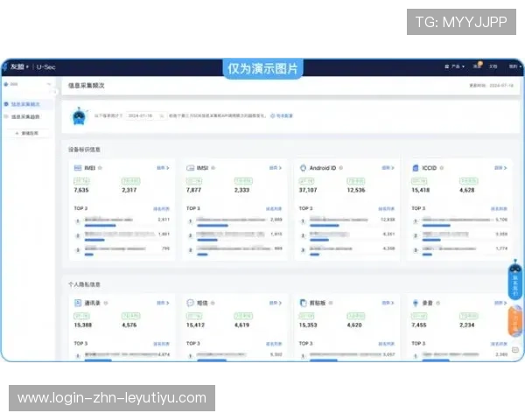Click the 录音 value 7,455
The width and height of the screenshot is (525, 420).
pyautogui.click(x=419, y=325)
